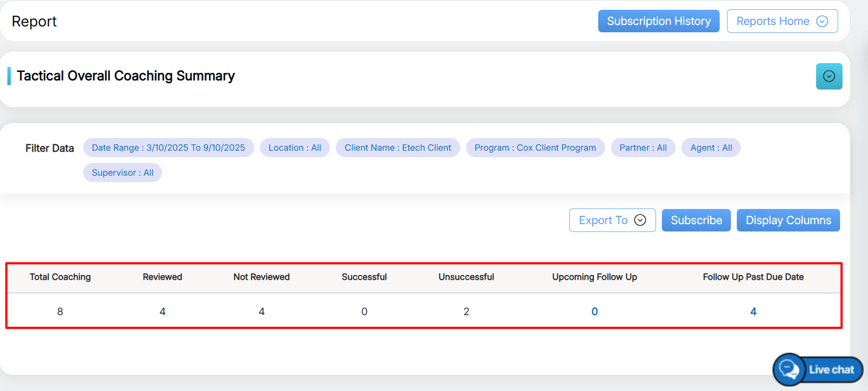Open the Upcoming Follow Up count link
The image size is (868, 391).
594,312
